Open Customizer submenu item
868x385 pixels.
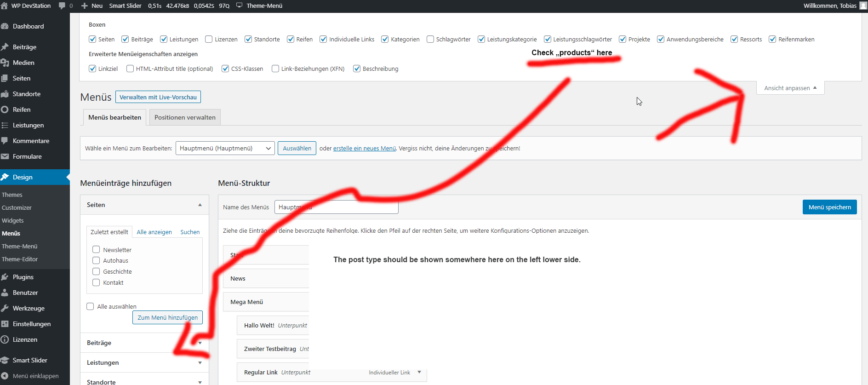17,207
